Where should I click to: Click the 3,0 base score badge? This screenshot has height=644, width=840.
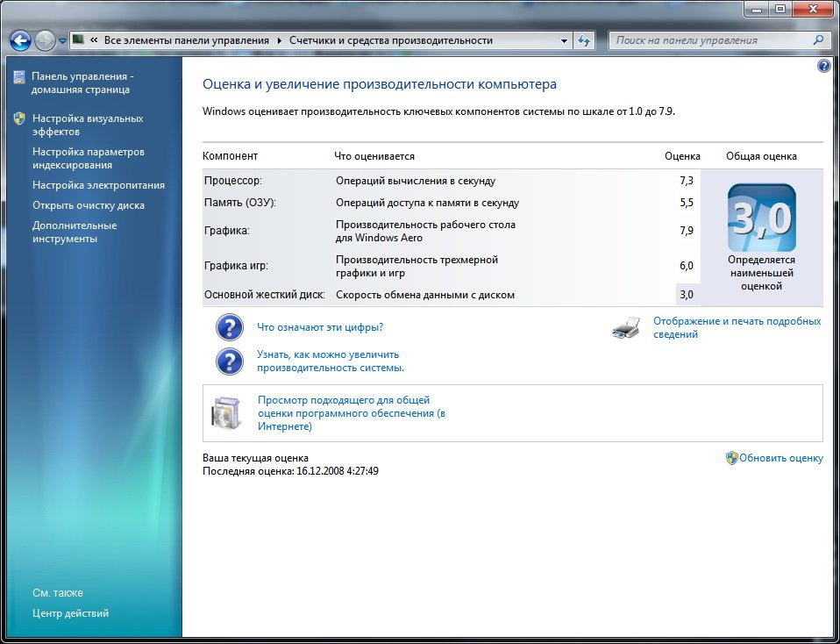[x=761, y=218]
